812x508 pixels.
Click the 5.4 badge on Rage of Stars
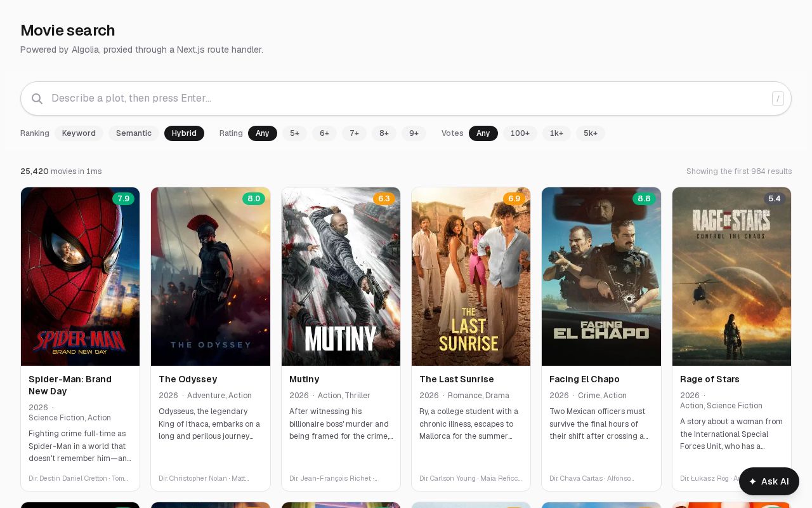(x=775, y=199)
